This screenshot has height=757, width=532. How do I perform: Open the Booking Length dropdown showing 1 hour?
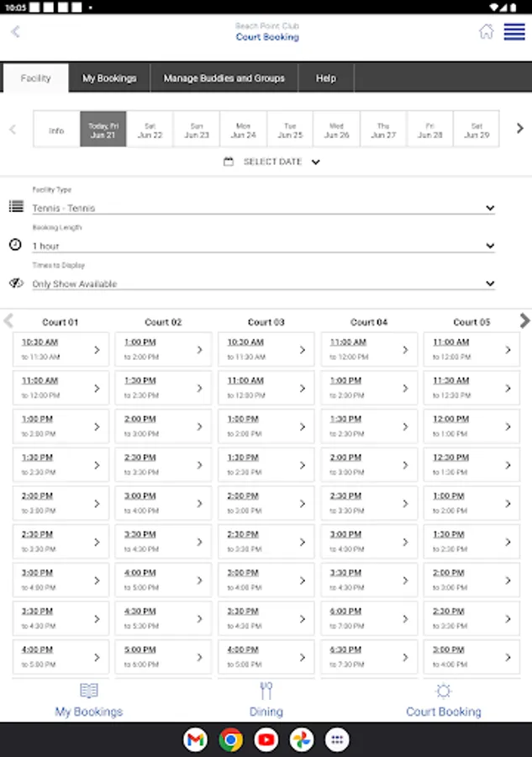coord(261,246)
